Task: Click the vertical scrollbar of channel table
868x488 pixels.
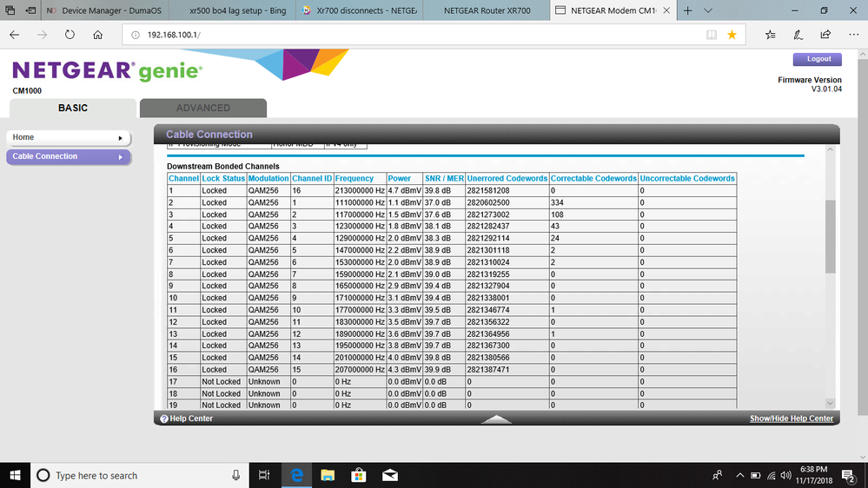Action: pyautogui.click(x=830, y=234)
